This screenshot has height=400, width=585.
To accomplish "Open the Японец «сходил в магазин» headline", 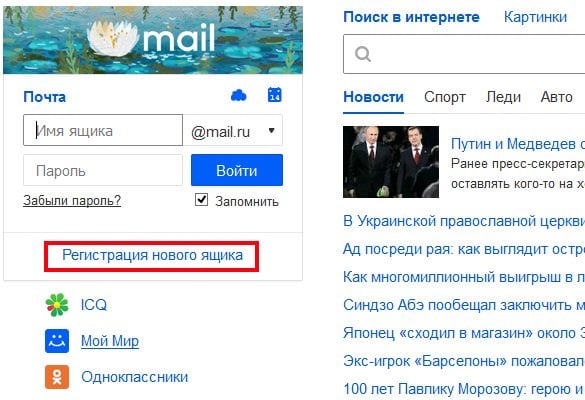I will tap(464, 333).
